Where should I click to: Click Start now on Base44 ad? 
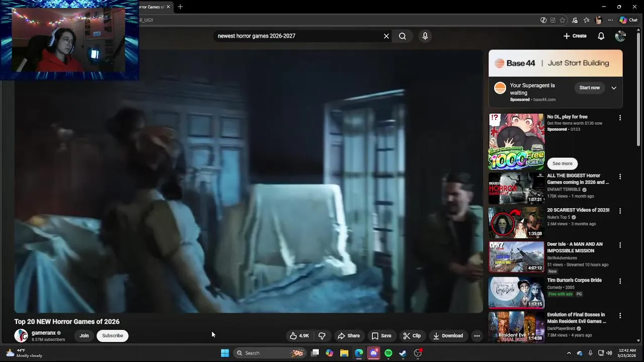pyautogui.click(x=589, y=88)
